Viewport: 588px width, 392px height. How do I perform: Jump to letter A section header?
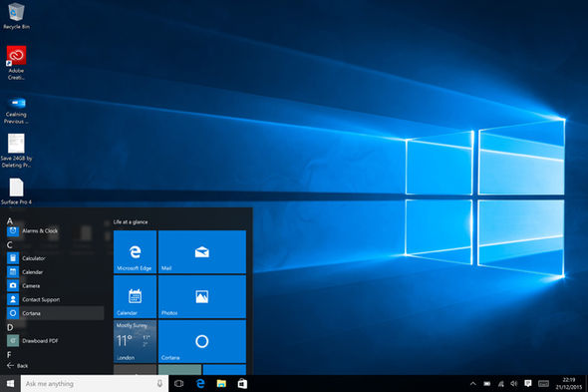(10, 220)
